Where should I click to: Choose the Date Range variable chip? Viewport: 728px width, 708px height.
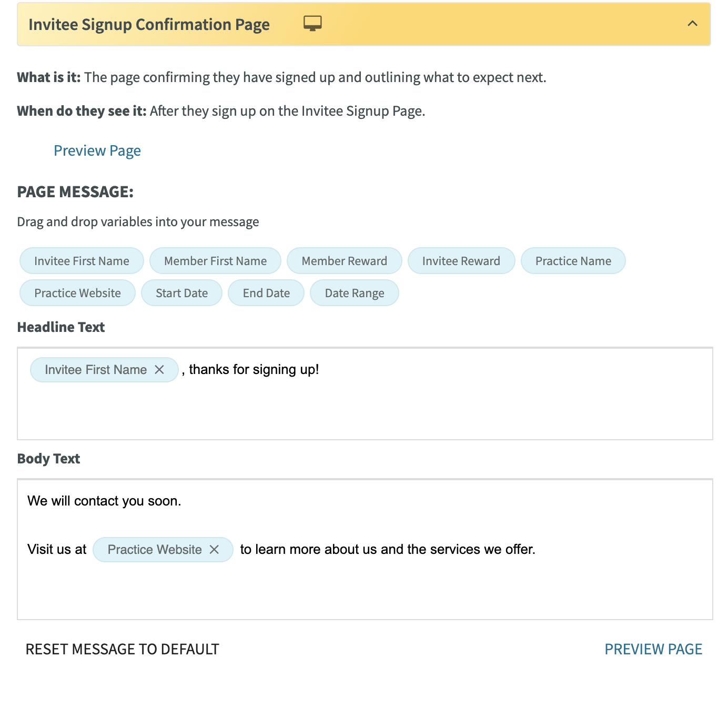[355, 293]
